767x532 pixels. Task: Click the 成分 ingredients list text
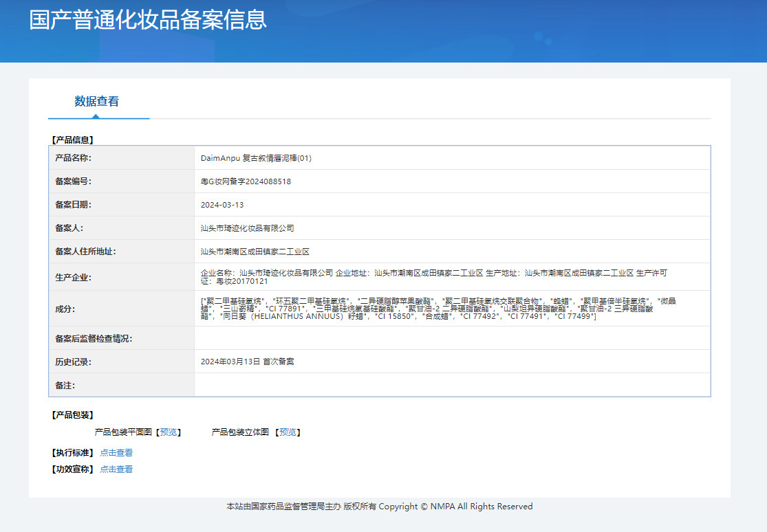click(438, 309)
